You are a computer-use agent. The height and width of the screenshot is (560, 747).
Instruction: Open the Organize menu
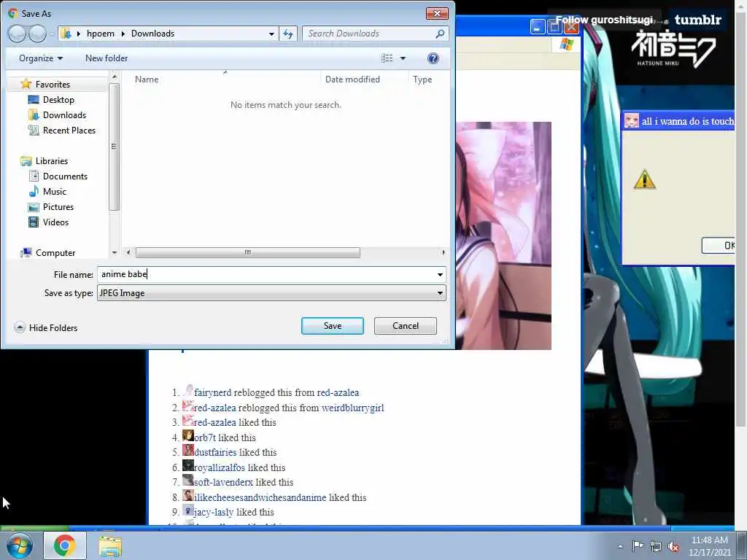[x=41, y=58]
